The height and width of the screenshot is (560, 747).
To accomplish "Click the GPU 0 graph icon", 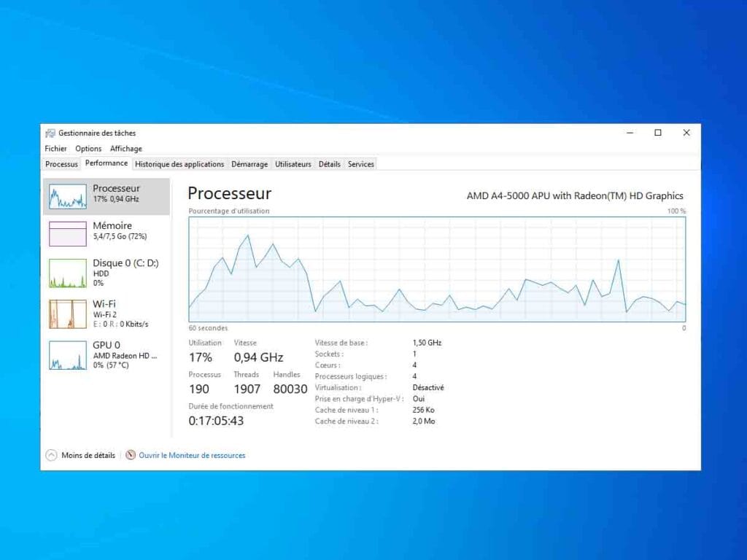I will click(67, 354).
